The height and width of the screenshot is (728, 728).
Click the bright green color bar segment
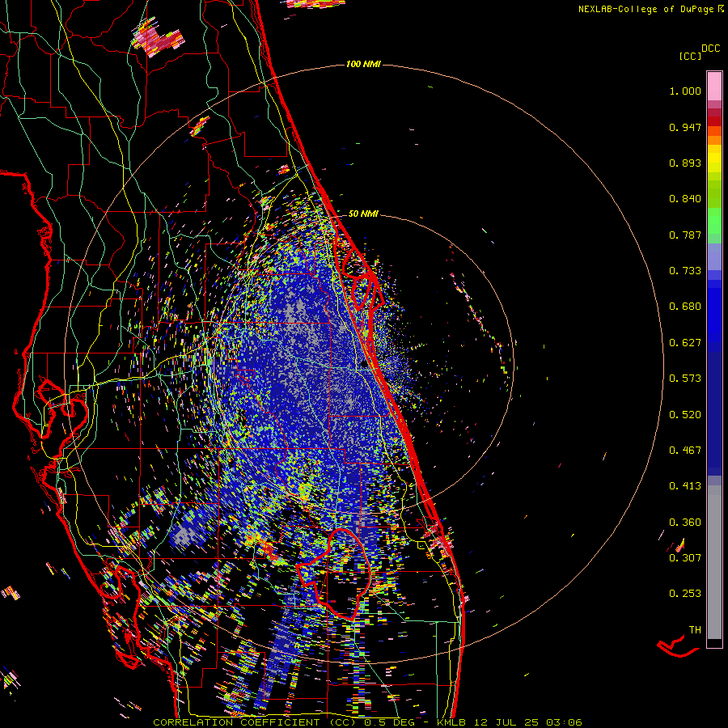[x=714, y=221]
